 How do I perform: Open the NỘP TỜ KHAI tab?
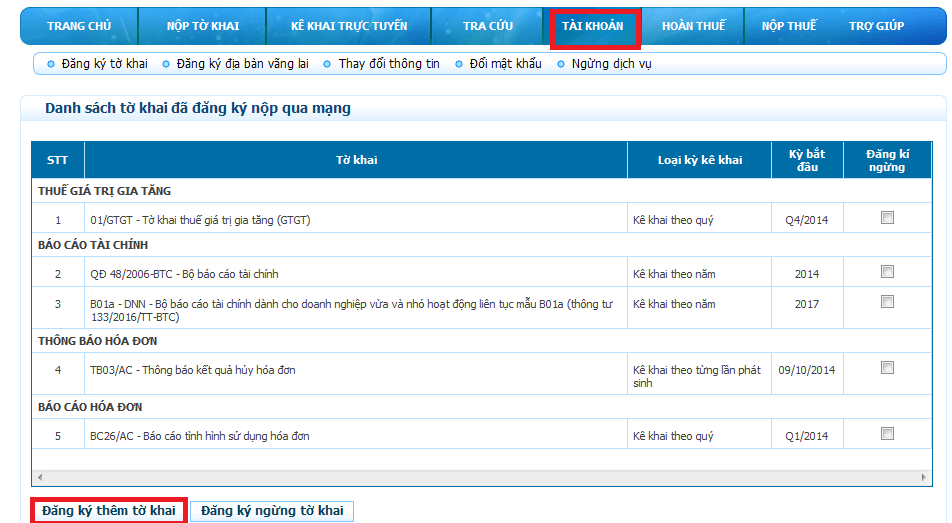pos(202,26)
